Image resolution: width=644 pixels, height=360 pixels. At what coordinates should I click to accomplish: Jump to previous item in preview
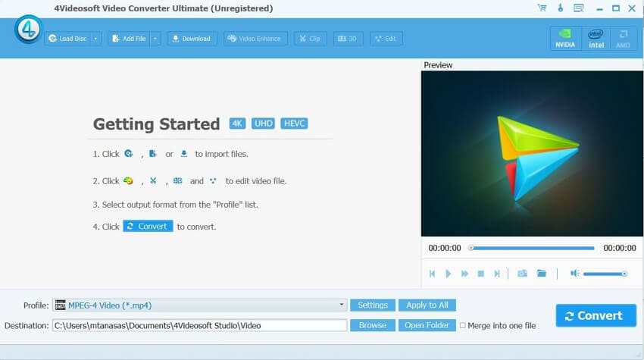point(432,274)
